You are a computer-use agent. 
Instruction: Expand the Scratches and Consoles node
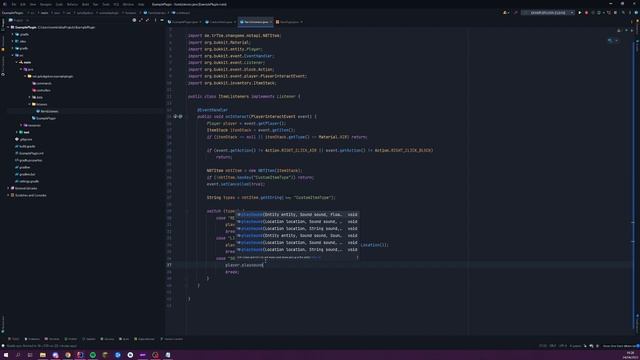pos(8,195)
